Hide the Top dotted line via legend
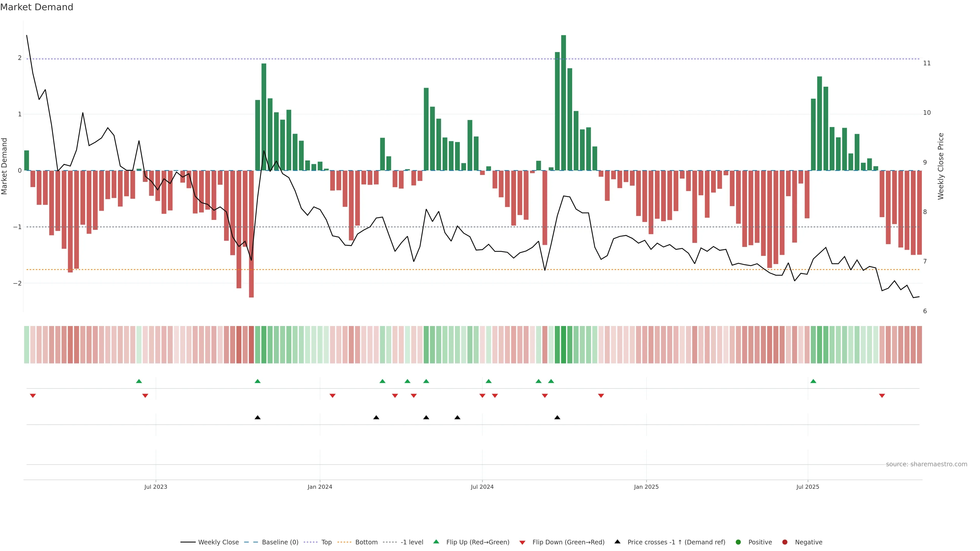Screen dimensions: 980x551 point(326,542)
